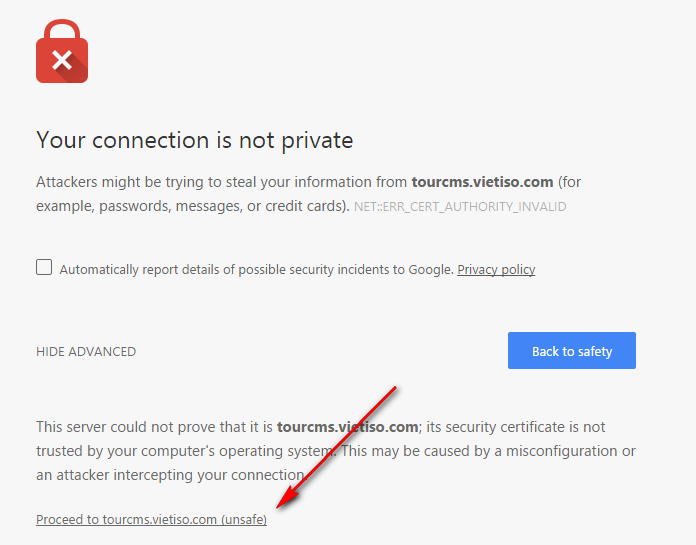Screen dimensions: 696x545
Task: Click bold tourcms.vietiso.com in Attackers paragraph
Action: coord(482,182)
